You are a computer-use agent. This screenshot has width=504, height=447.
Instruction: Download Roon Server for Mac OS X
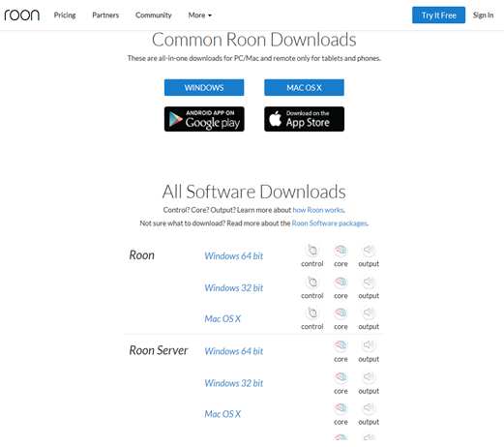coord(222,414)
